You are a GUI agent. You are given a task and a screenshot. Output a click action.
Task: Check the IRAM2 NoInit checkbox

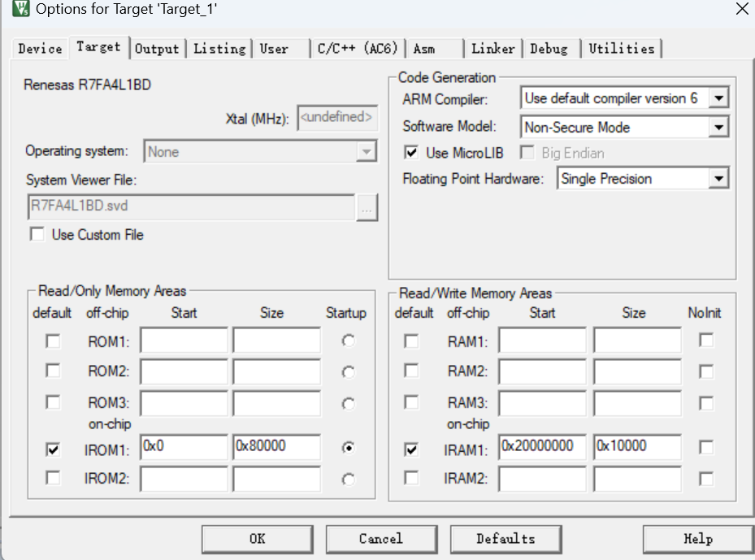pos(706,479)
